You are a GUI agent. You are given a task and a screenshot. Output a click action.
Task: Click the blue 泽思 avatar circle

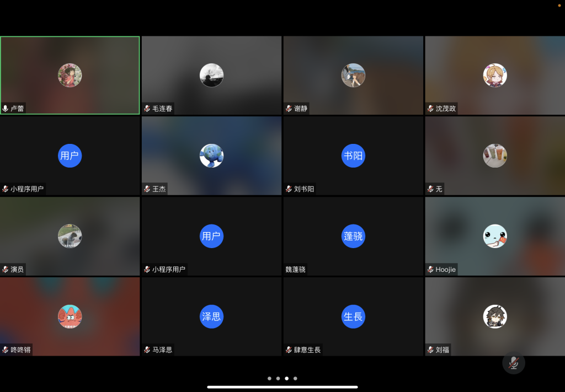(x=211, y=316)
